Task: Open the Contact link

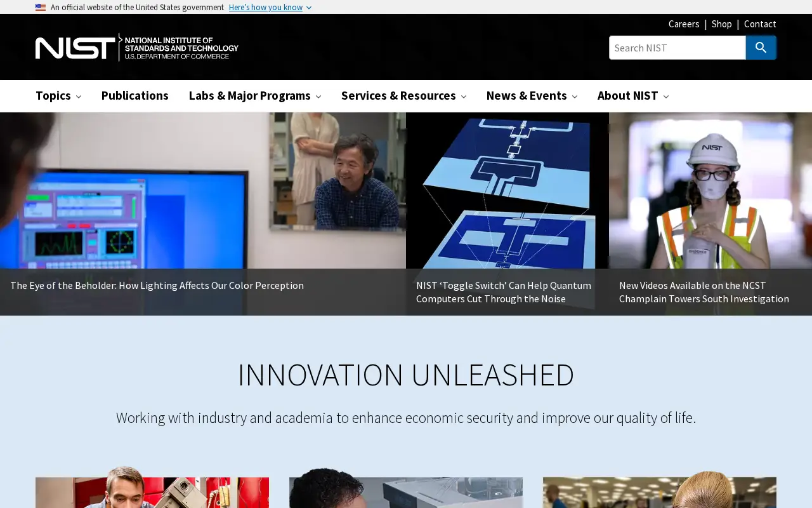Action: 760,24
